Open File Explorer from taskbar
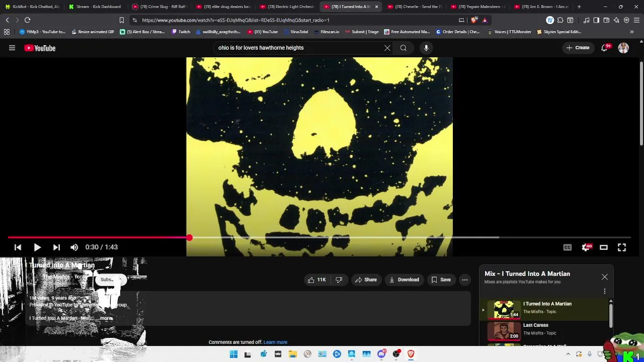This screenshot has height=362, width=644. point(293,354)
